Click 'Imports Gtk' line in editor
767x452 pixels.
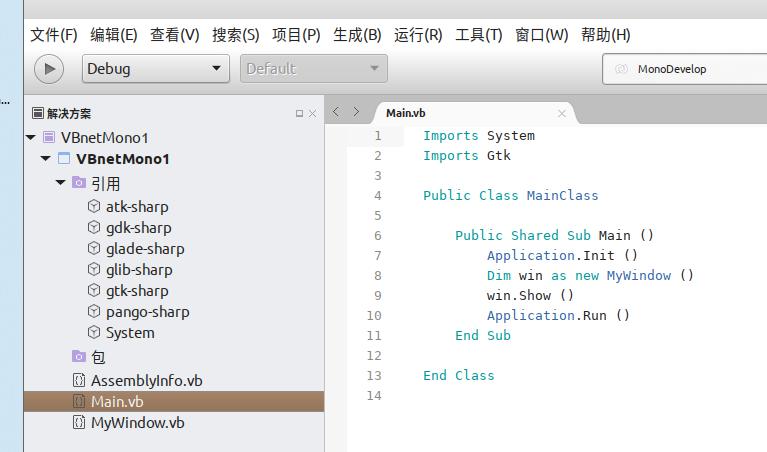(467, 156)
